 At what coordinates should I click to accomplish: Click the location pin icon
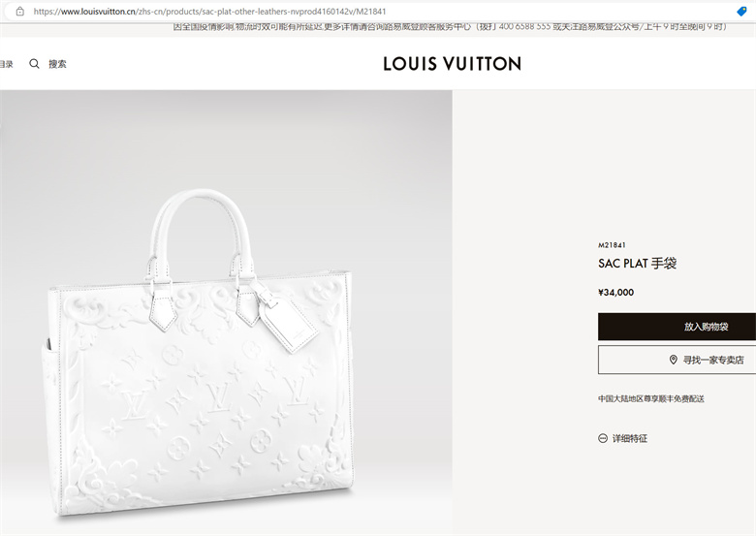(674, 360)
